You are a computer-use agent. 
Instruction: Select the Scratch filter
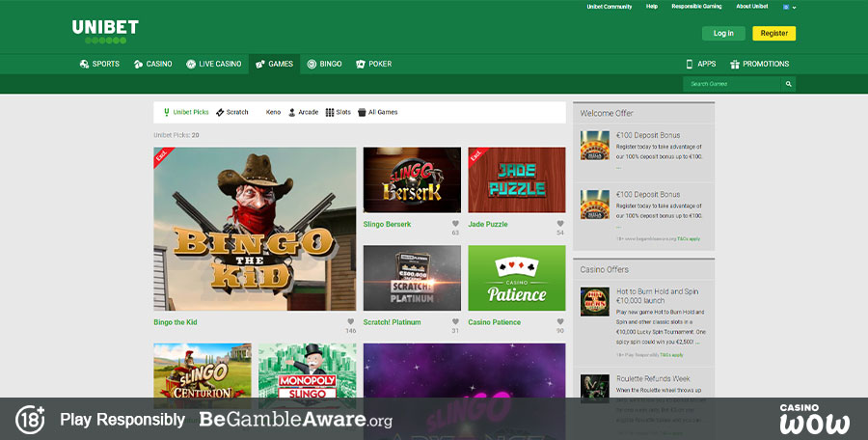point(231,112)
